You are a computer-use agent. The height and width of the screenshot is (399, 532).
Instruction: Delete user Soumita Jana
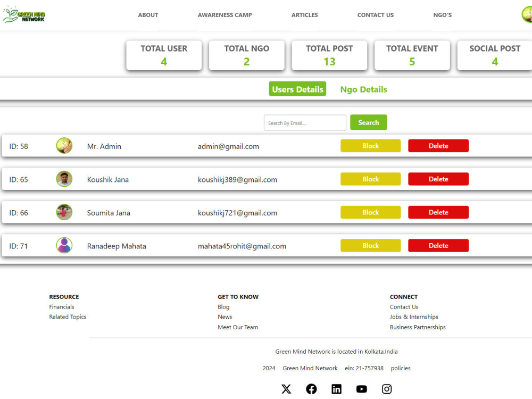pyautogui.click(x=438, y=212)
